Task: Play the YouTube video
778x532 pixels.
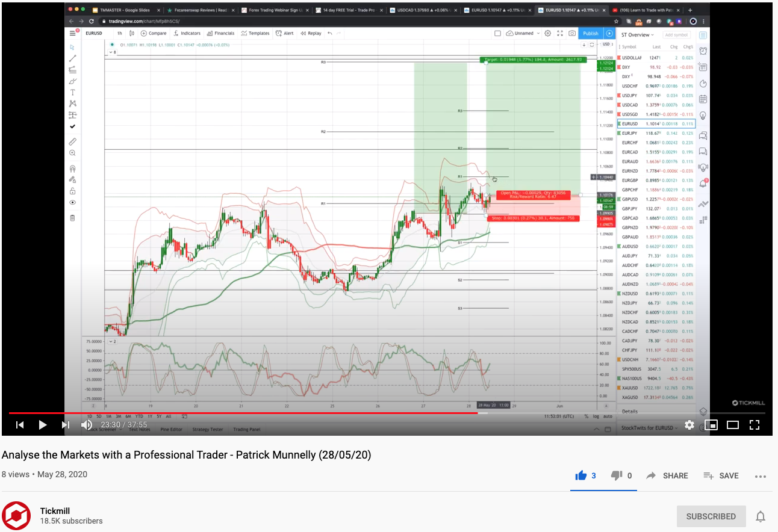Action: pos(43,425)
